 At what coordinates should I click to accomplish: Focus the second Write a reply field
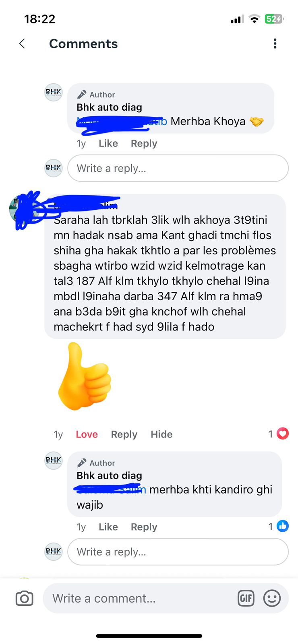point(178,552)
